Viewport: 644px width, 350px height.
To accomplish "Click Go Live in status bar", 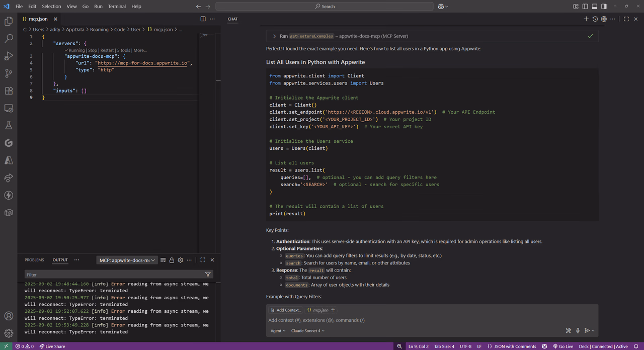I will [x=563, y=346].
